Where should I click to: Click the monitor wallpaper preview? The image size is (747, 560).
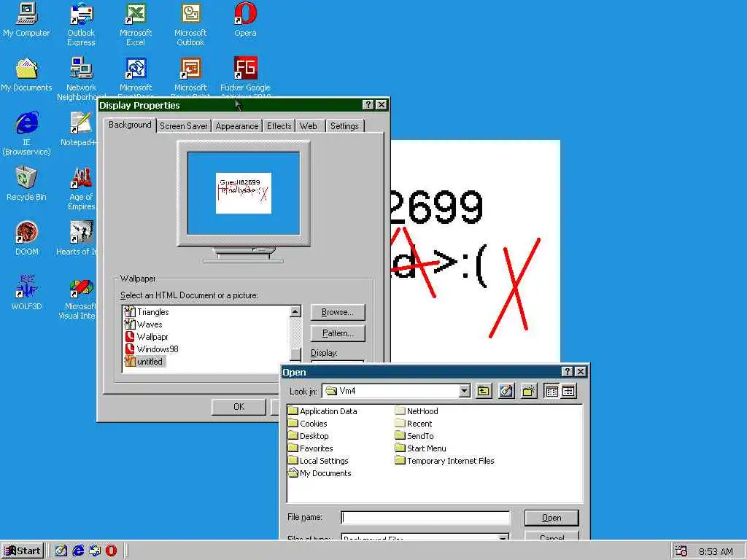[x=244, y=192]
